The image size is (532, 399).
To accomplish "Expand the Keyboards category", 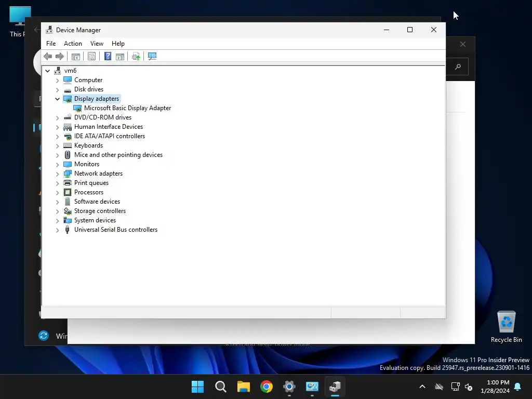I will coord(57,146).
